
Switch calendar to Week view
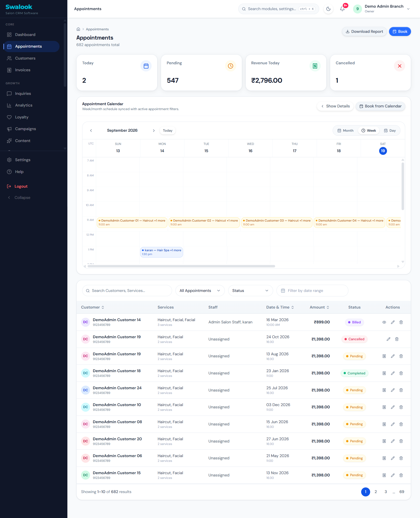pos(369,131)
